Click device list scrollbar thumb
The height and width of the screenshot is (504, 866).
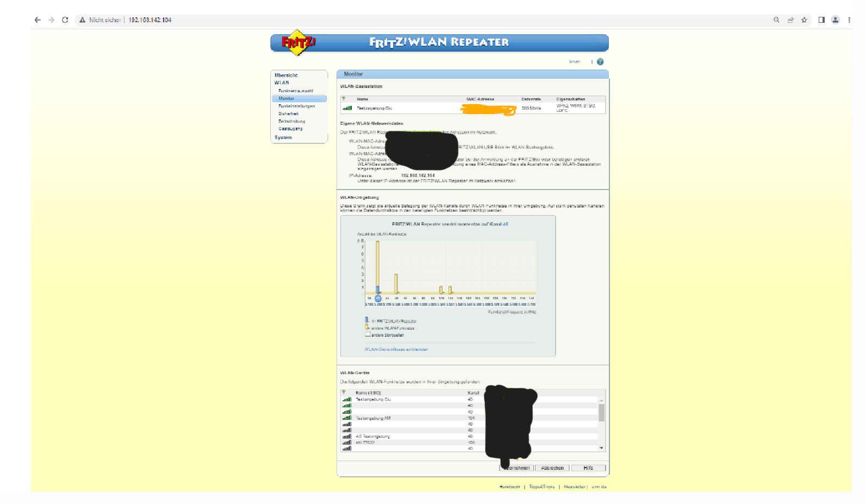point(601,413)
